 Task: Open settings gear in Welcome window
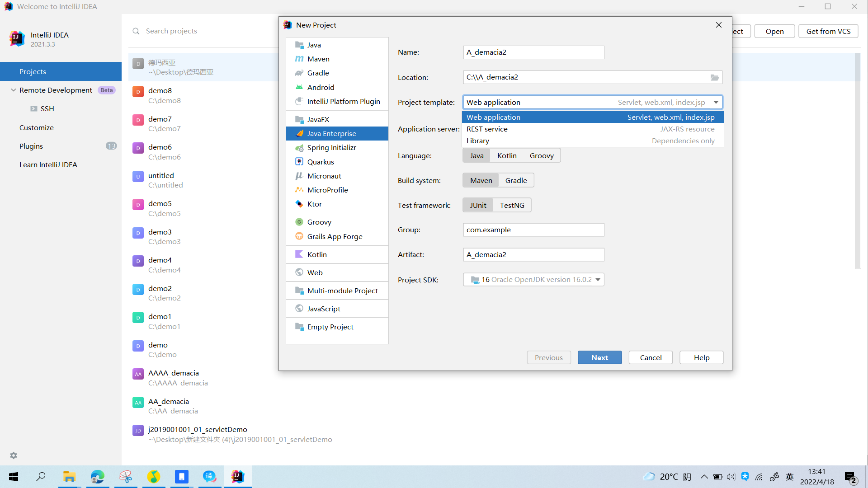pyautogui.click(x=14, y=455)
